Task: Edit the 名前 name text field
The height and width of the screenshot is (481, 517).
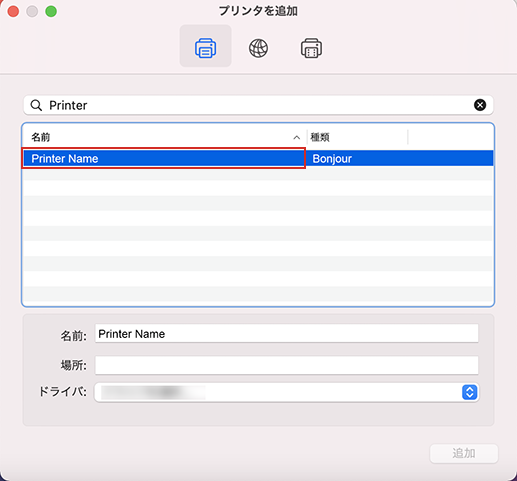Action: pos(287,333)
